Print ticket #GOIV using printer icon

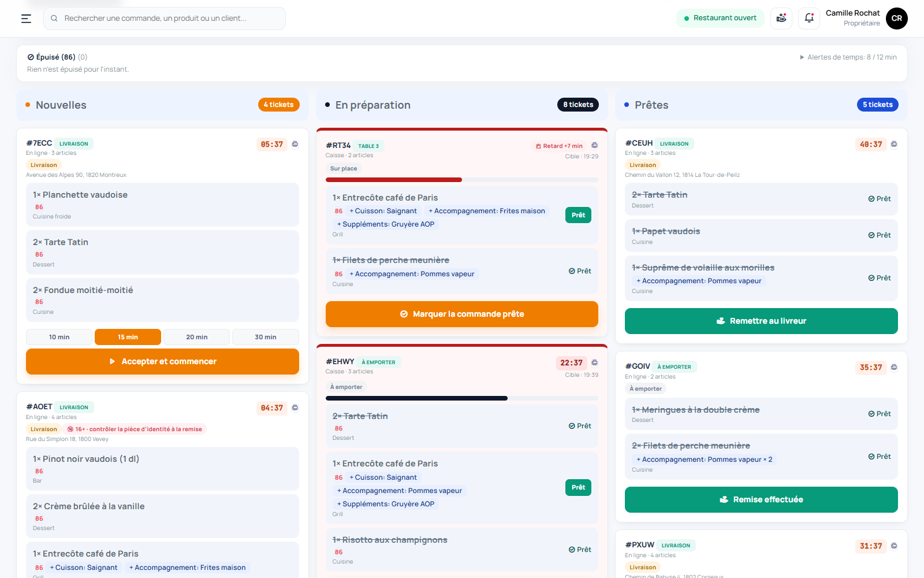(894, 367)
